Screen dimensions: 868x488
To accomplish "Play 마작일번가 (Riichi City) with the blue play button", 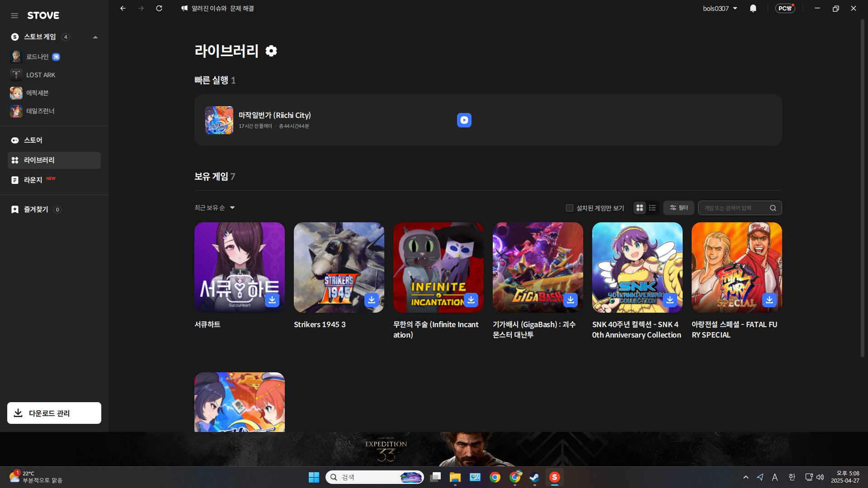I will [464, 120].
